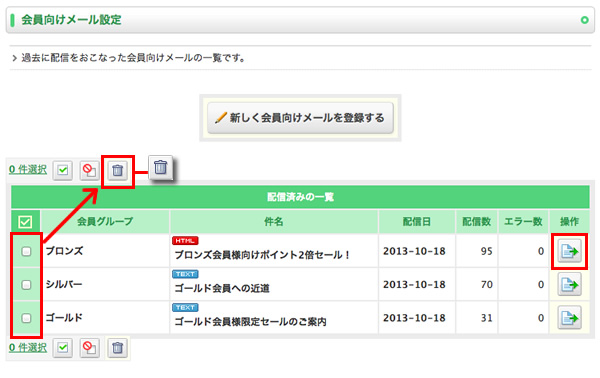Check the box for the シルバー row
This screenshot has width=600, height=378.
[26, 285]
